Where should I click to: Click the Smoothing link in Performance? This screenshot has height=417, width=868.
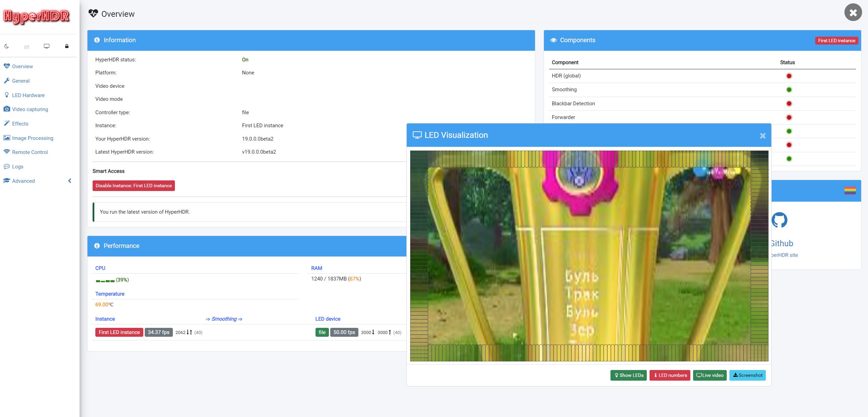coord(224,319)
